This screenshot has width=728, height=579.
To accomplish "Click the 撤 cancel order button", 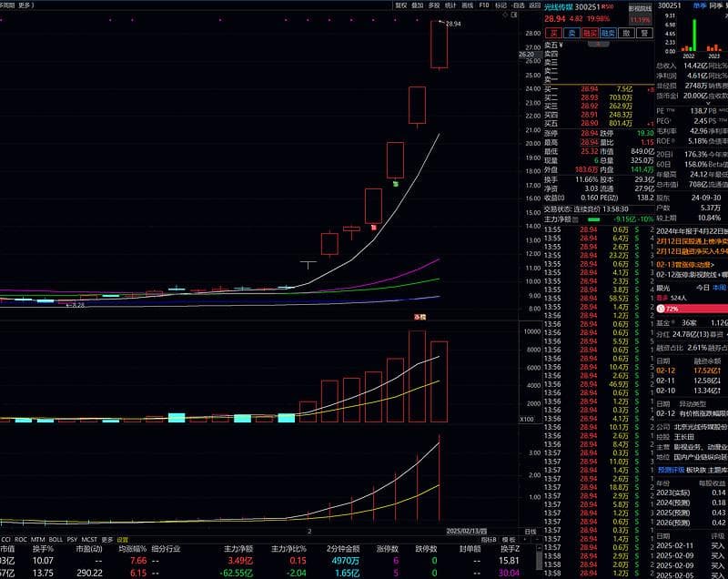I will click(x=626, y=33).
